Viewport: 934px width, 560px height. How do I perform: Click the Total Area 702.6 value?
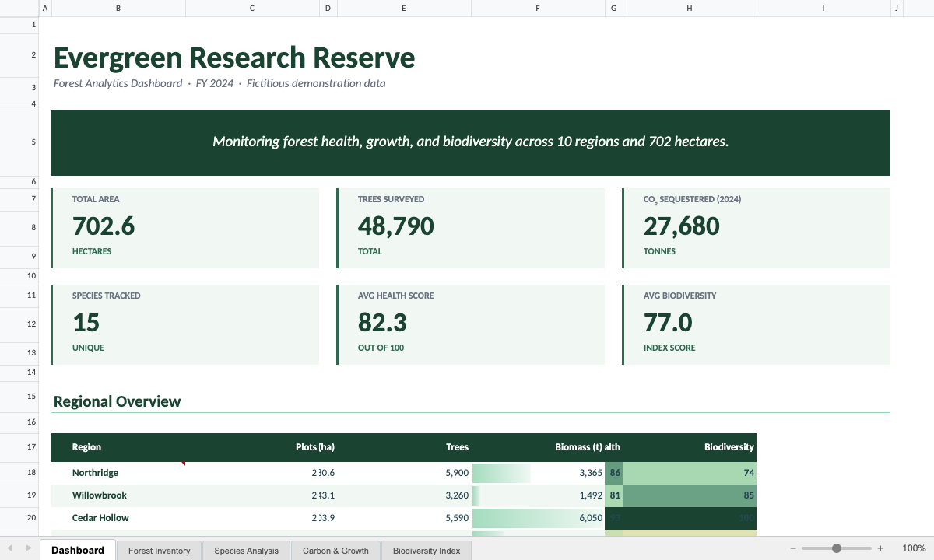click(104, 226)
